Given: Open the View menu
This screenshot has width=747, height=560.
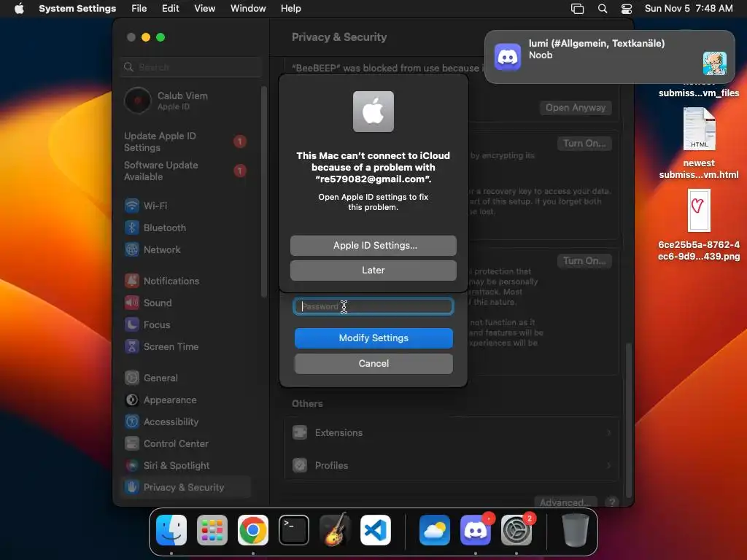Looking at the screenshot, I should [204, 9].
